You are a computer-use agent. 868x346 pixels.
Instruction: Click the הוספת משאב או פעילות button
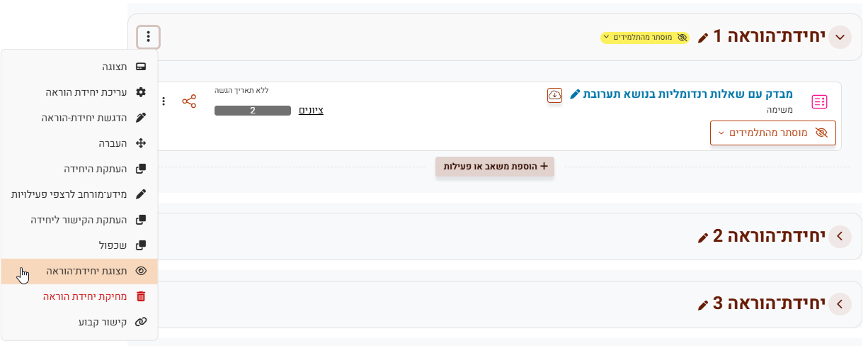495,166
